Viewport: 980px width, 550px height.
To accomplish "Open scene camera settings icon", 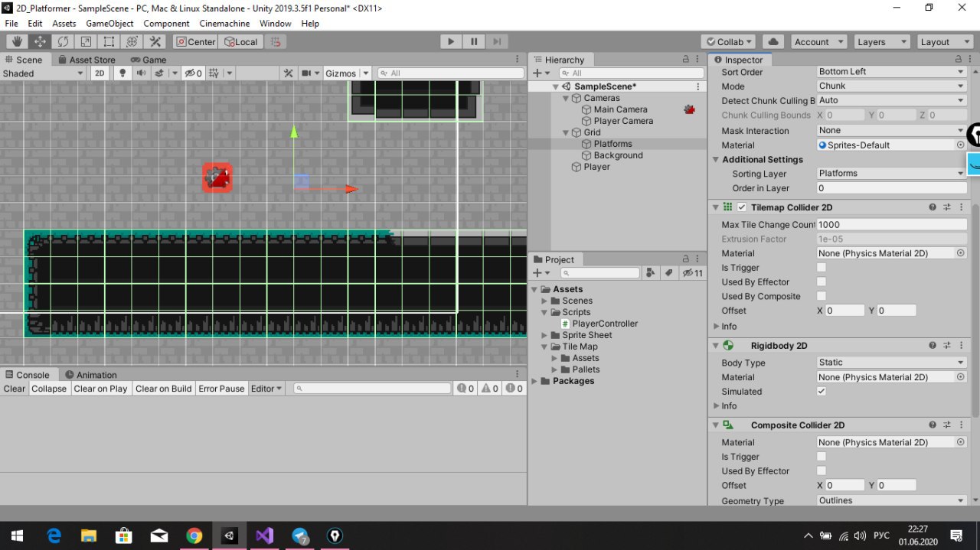I will (307, 73).
